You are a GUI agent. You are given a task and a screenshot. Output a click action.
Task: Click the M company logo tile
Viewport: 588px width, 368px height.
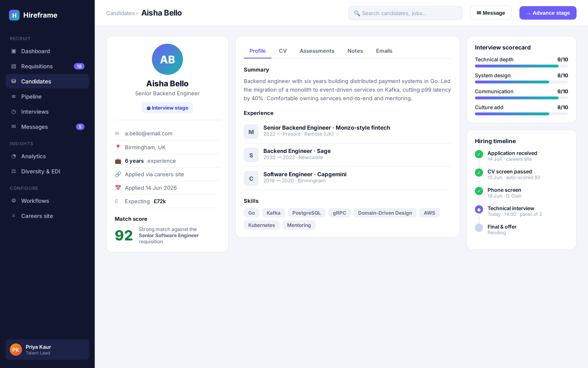click(251, 132)
